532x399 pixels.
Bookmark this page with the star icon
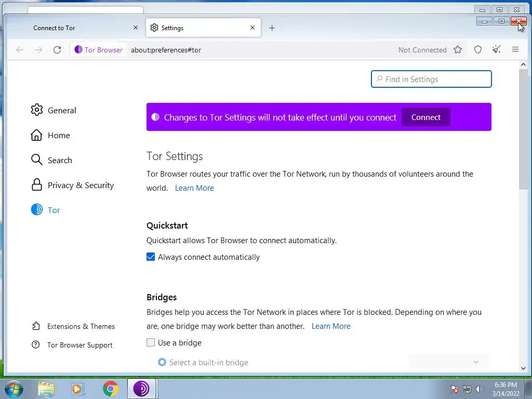coord(458,50)
